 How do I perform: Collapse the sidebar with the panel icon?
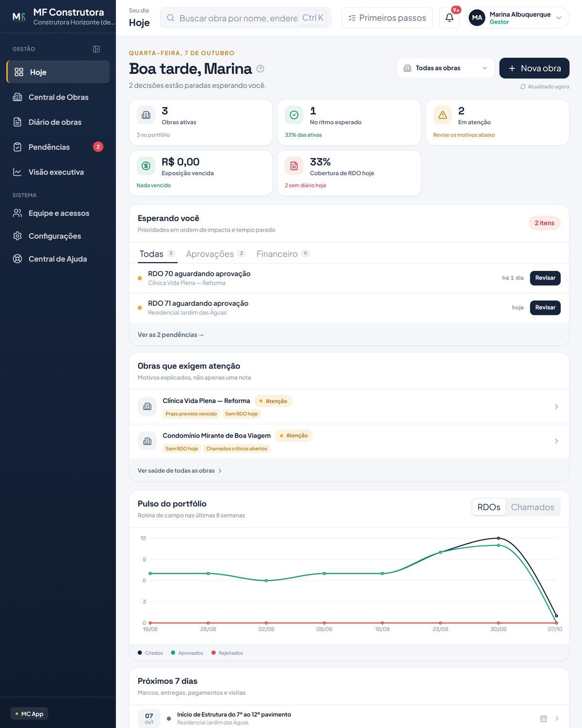[x=97, y=49]
